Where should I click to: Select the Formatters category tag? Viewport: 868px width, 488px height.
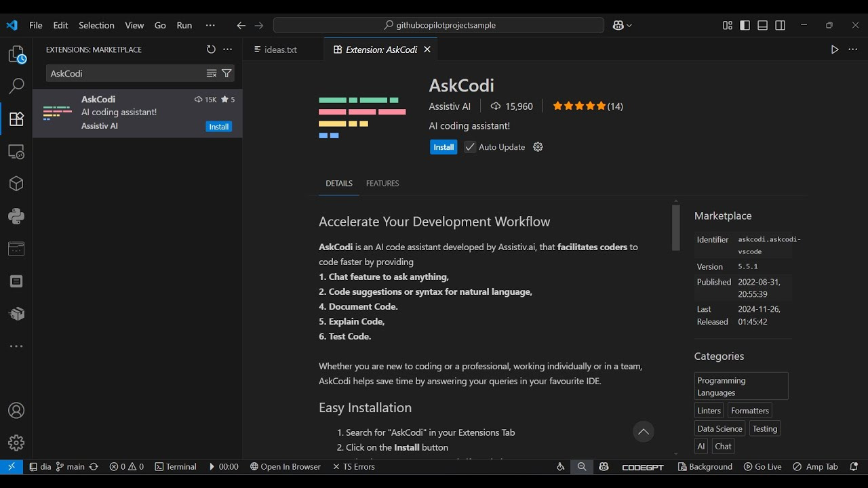pyautogui.click(x=750, y=411)
